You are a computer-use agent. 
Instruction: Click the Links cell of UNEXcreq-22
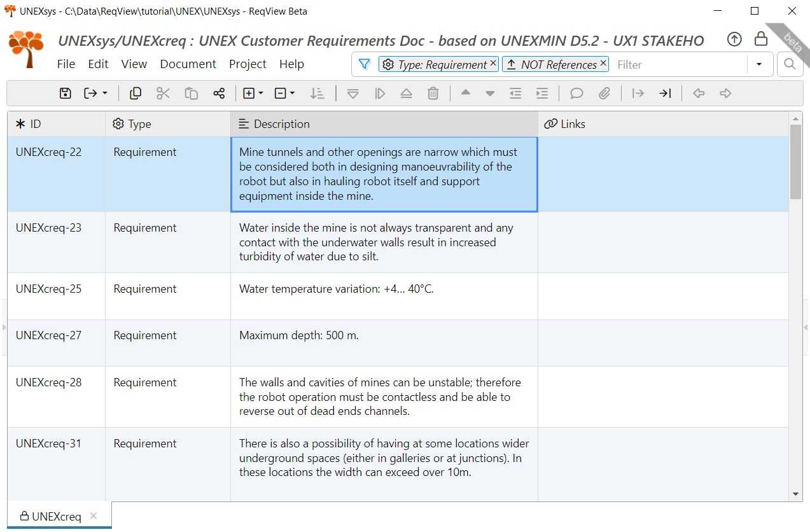(x=663, y=174)
